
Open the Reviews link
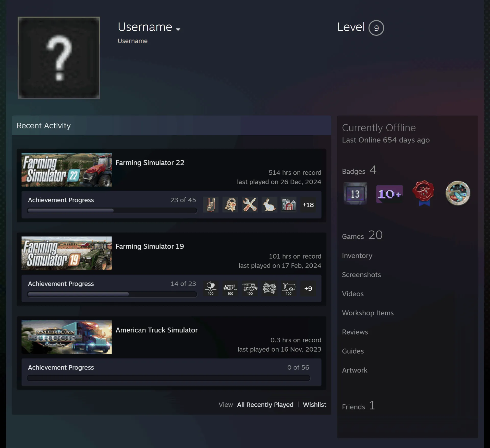click(355, 332)
